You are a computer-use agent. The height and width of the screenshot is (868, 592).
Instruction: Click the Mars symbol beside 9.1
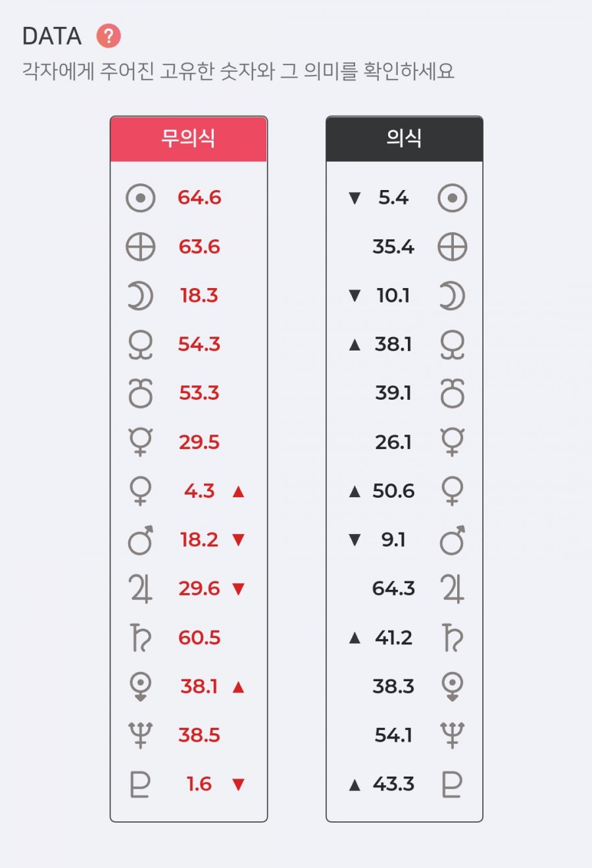[x=453, y=540]
